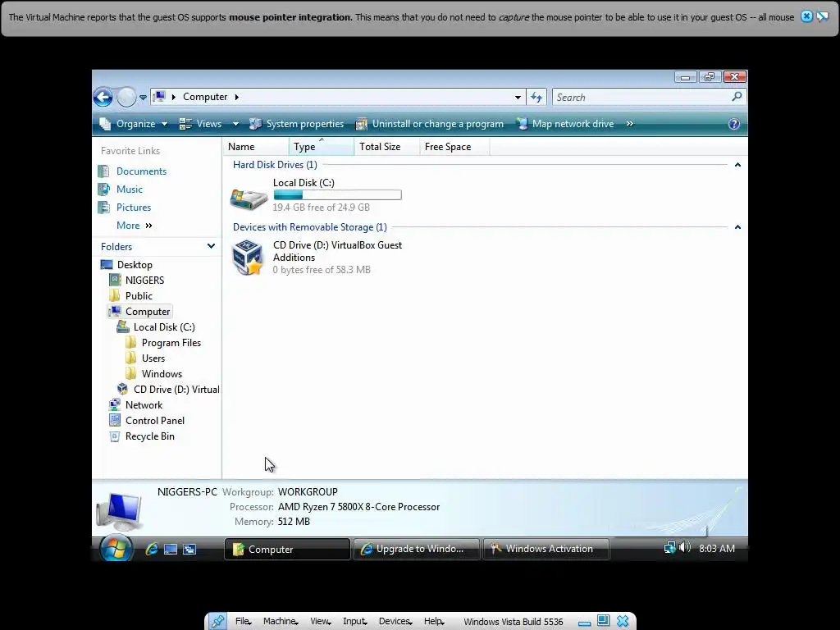Click the Local Disk (C:) capacity bar
This screenshot has height=630, width=840.
click(337, 195)
